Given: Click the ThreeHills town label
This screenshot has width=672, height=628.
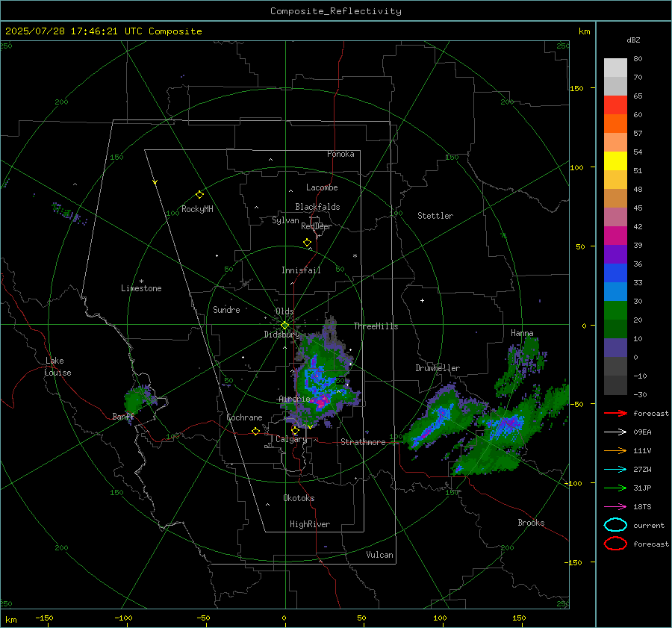Looking at the screenshot, I should [376, 326].
